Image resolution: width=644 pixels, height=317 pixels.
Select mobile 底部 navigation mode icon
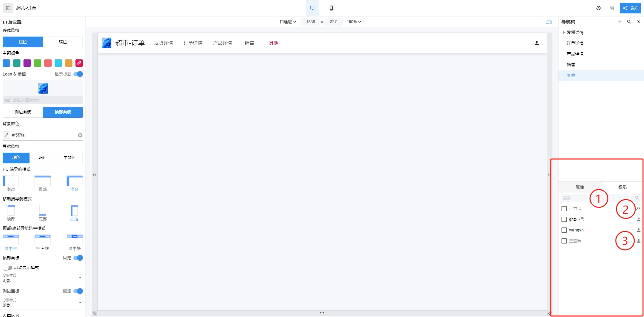click(x=43, y=210)
